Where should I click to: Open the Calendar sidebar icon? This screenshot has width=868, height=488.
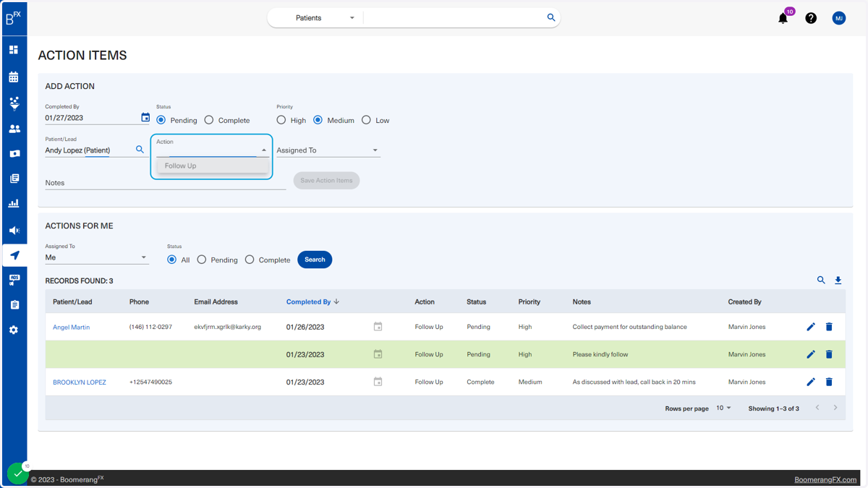(x=14, y=77)
